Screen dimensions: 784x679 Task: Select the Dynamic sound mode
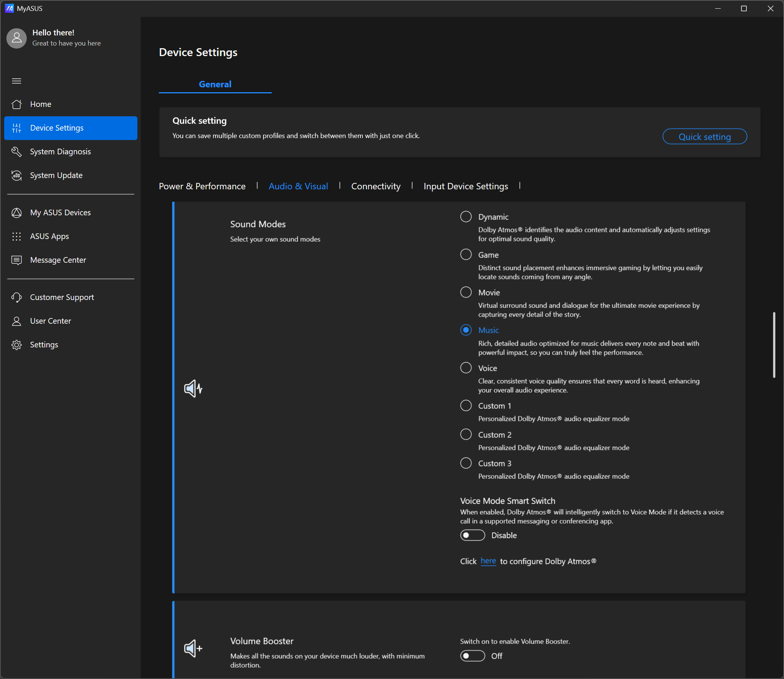(466, 217)
